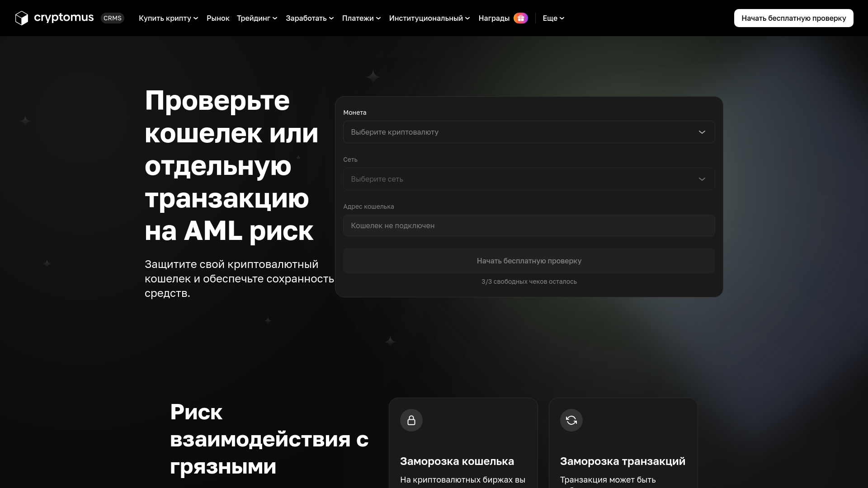Open the Рынок page

click(x=218, y=18)
